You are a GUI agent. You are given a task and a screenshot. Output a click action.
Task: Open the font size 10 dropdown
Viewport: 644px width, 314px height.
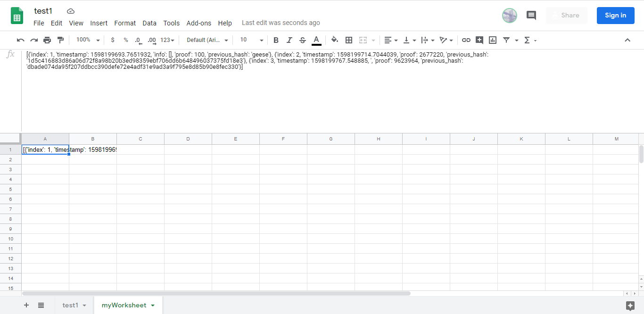click(x=251, y=40)
